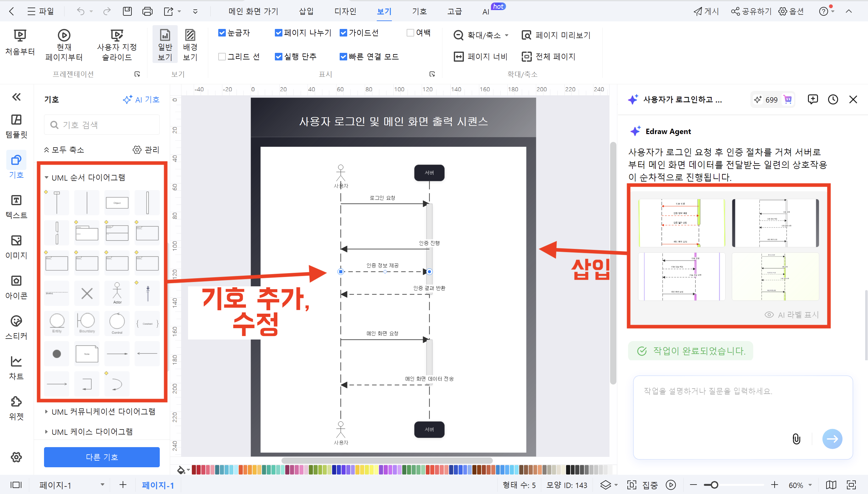Image resolution: width=868 pixels, height=494 pixels.
Task: Disable the 눈금자 checkbox
Action: (x=222, y=33)
